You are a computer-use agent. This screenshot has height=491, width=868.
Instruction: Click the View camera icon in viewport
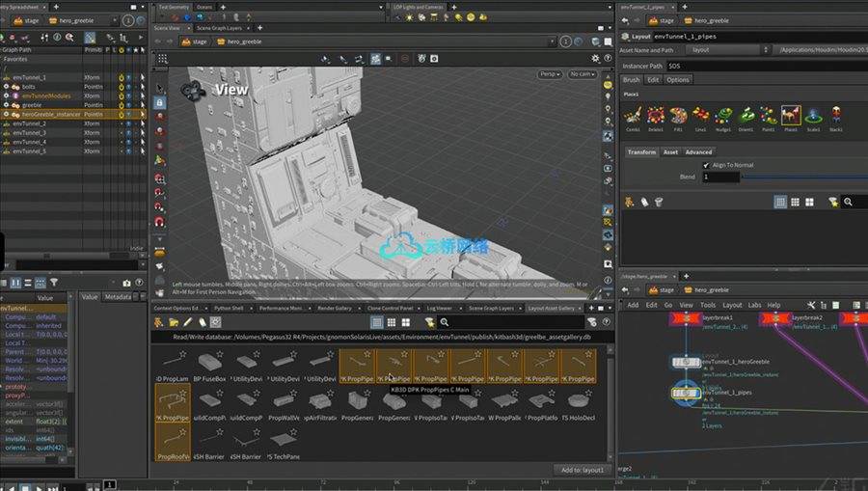[x=192, y=91]
